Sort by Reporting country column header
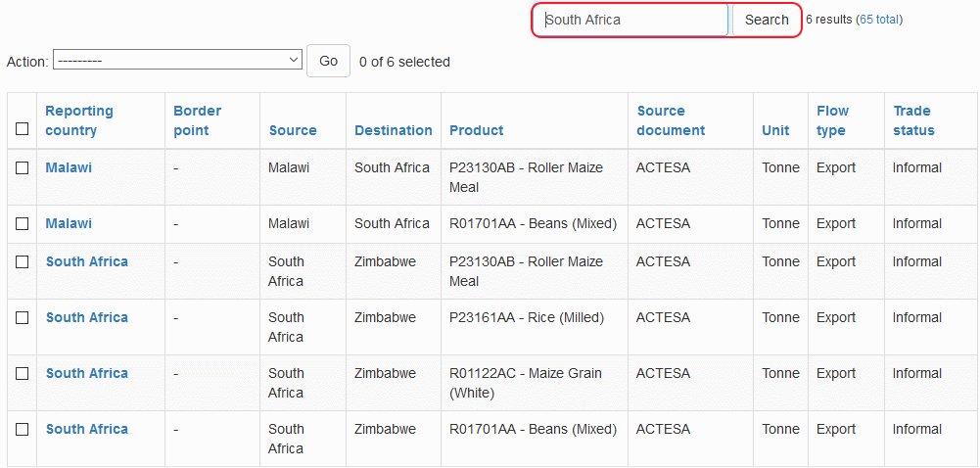 click(x=78, y=120)
